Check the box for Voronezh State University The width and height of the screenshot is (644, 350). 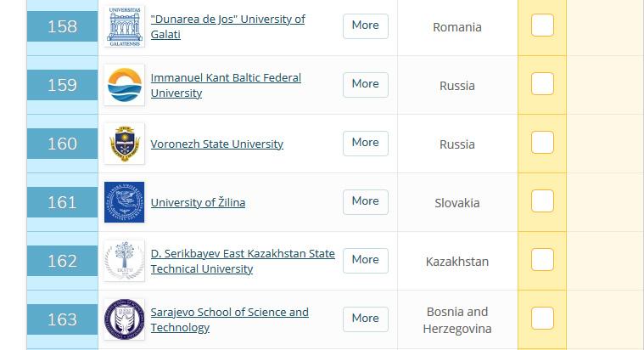[542, 143]
